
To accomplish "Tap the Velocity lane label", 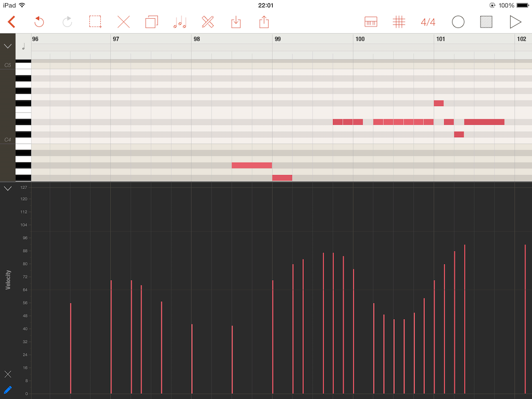I will 8,280.
